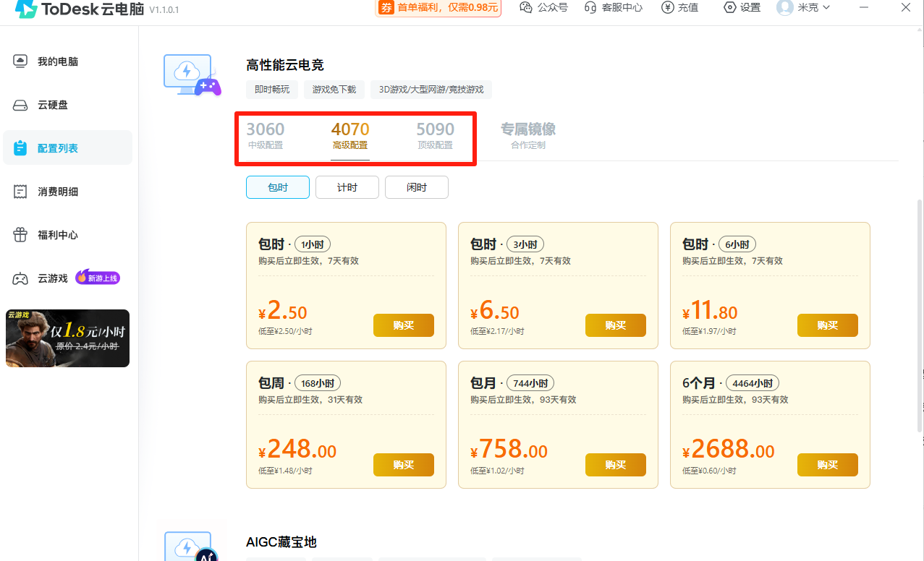The image size is (924, 561).
Task: Click the V1.1.0.1 version label
Action: (164, 9)
